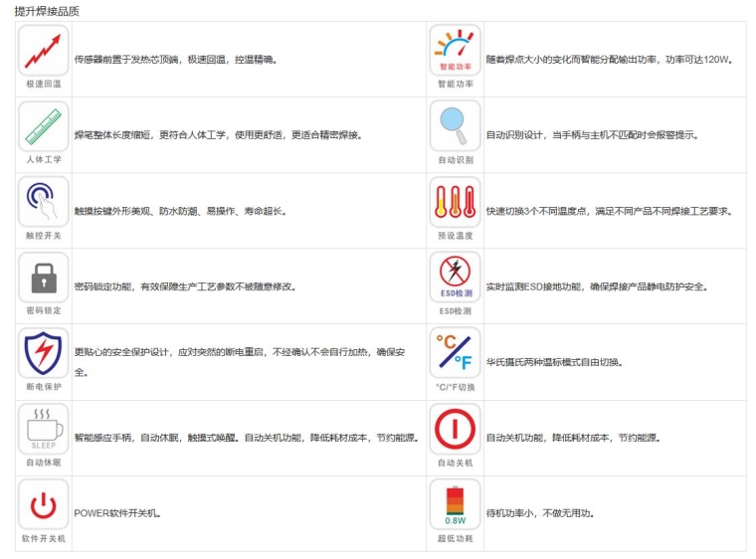Click the red circle 自动关机 icon
The image size is (756, 559).
pos(456,429)
